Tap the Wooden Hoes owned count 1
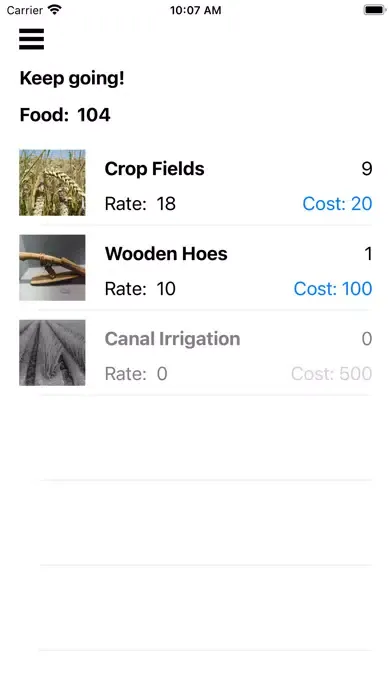 pyautogui.click(x=368, y=254)
